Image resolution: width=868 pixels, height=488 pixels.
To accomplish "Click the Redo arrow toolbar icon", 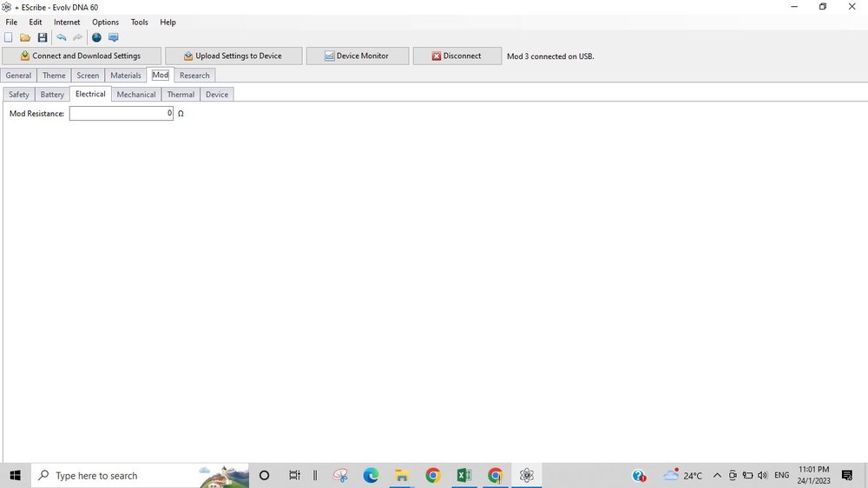I will coord(77,37).
